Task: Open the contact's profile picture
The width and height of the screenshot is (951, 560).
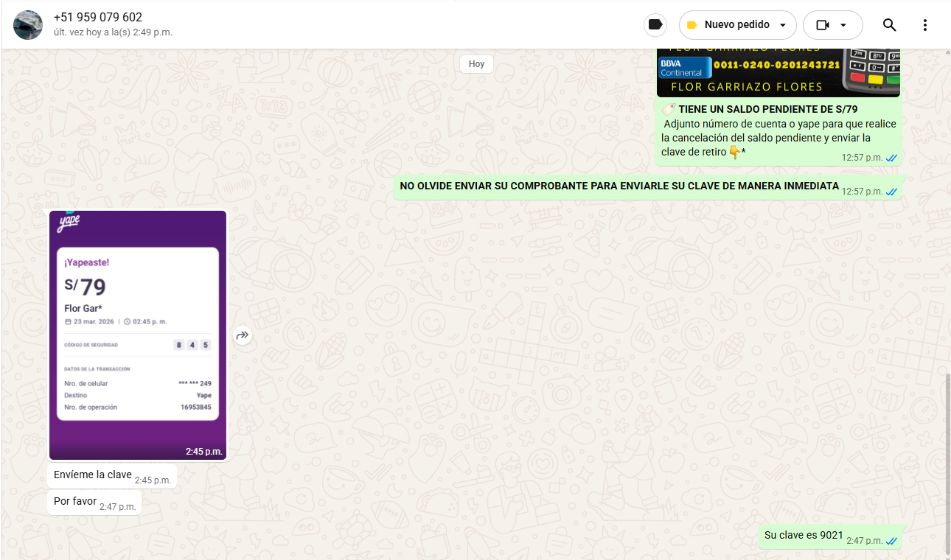Action: click(x=28, y=25)
